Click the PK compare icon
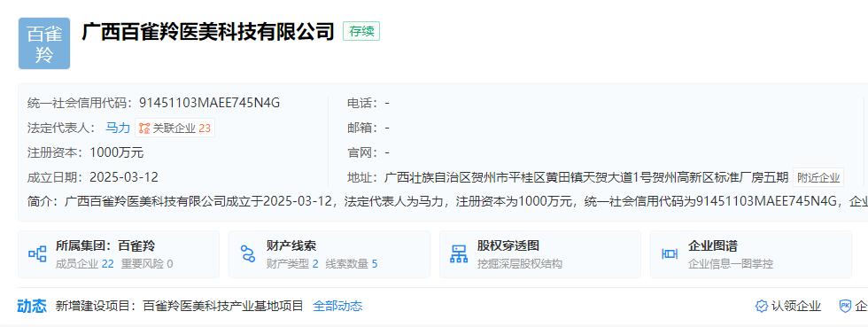The image size is (868, 327). click(845, 306)
